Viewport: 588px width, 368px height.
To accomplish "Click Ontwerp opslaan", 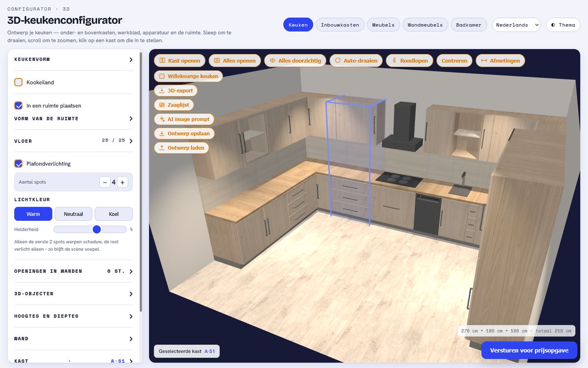I will point(184,133).
